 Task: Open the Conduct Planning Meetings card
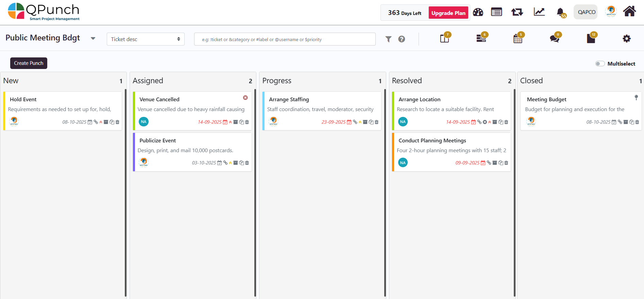(432, 141)
